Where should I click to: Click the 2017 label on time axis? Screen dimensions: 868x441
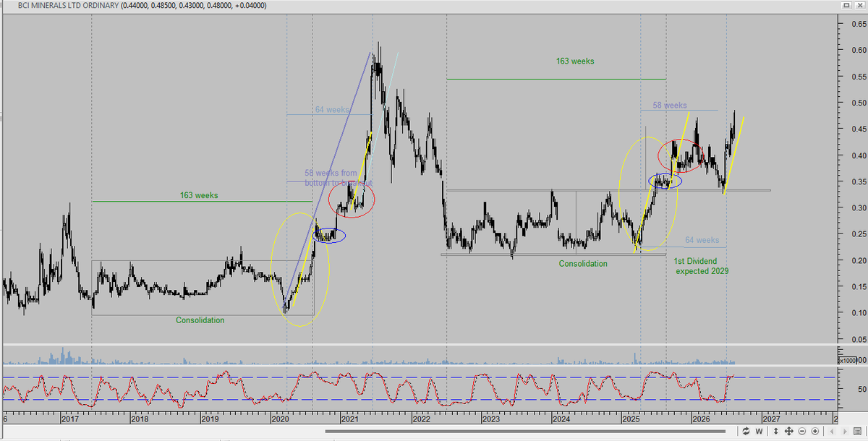point(70,419)
